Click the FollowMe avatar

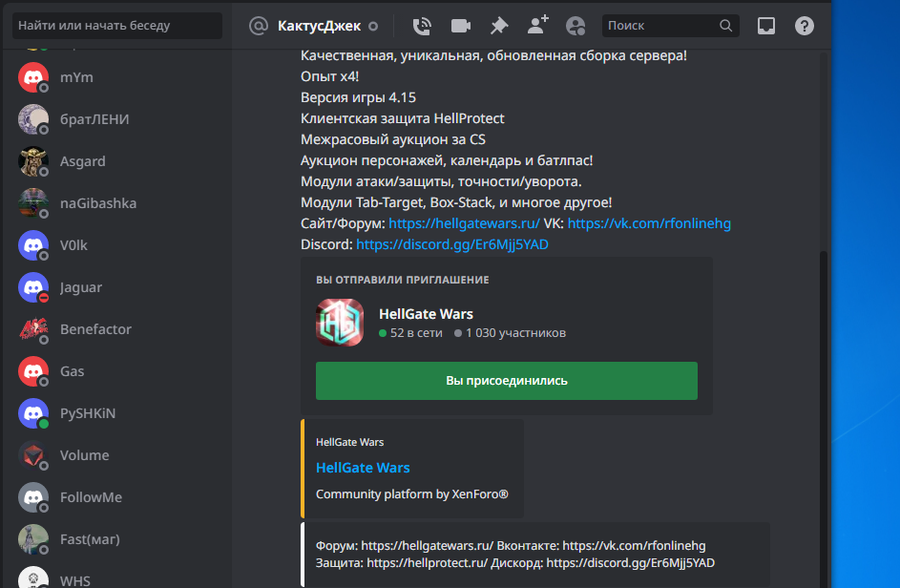pyautogui.click(x=33, y=497)
